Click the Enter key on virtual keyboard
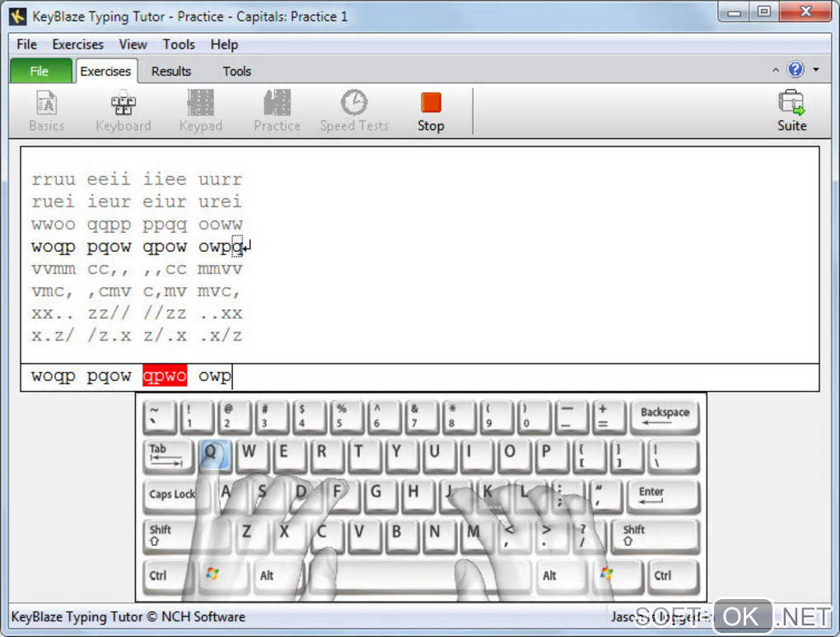 (661, 495)
